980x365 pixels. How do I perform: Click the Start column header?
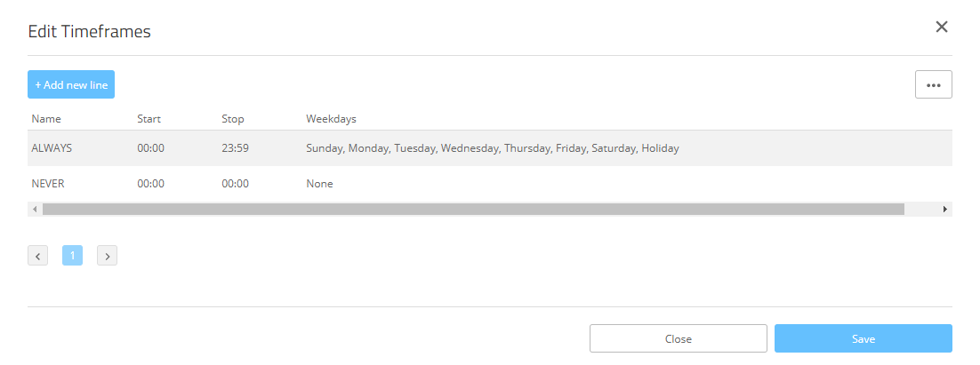[x=149, y=119]
